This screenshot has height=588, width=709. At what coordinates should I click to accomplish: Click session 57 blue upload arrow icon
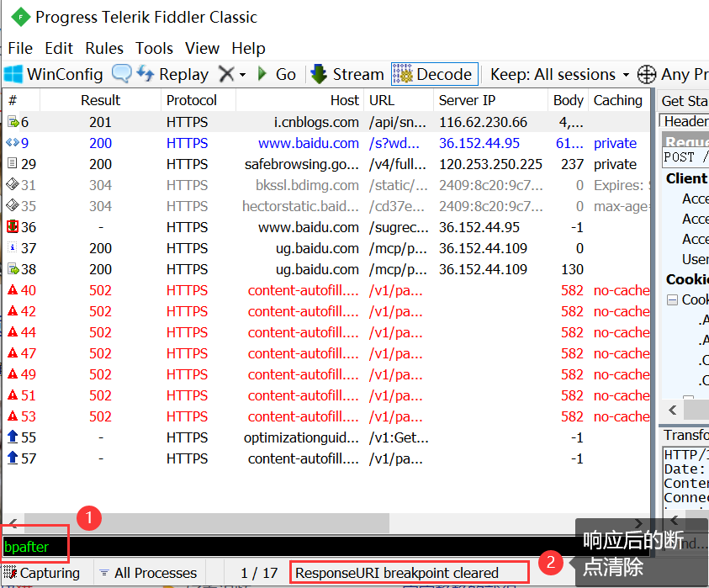[13, 458]
